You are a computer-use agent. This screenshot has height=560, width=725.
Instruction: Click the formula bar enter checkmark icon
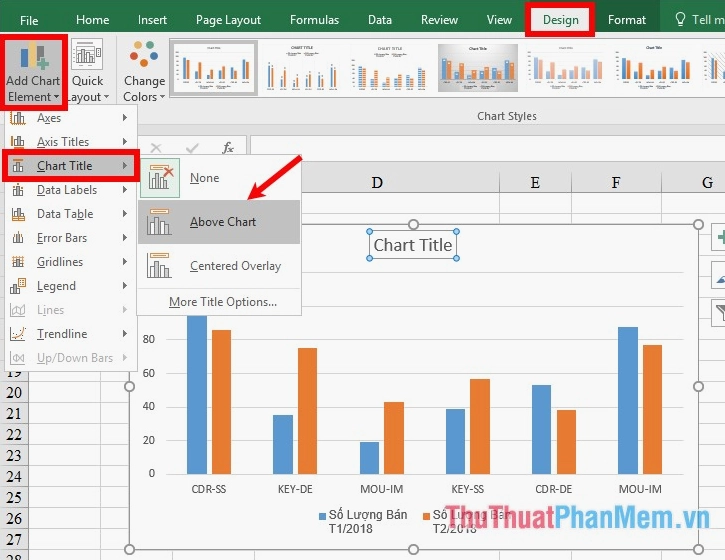point(192,148)
